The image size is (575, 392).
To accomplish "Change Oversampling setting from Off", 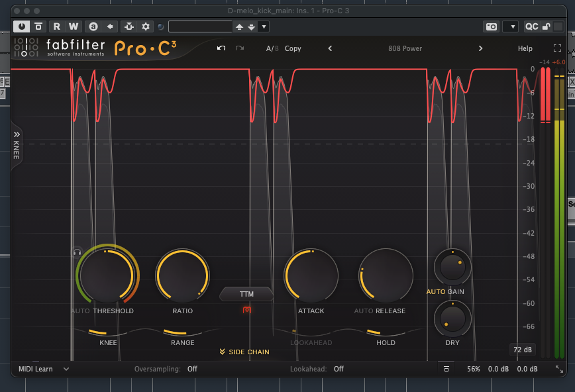I will click(192, 369).
